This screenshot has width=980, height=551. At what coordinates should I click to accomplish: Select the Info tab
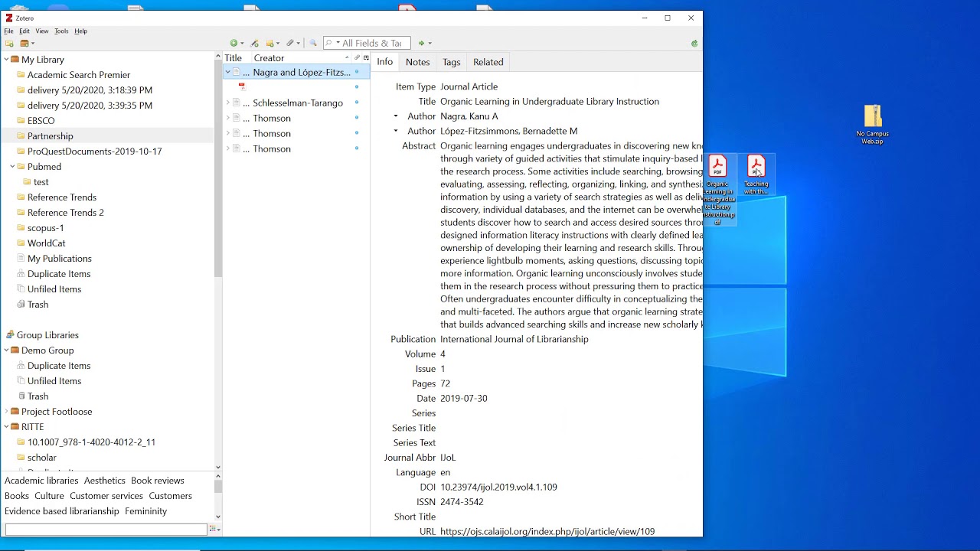click(x=385, y=62)
